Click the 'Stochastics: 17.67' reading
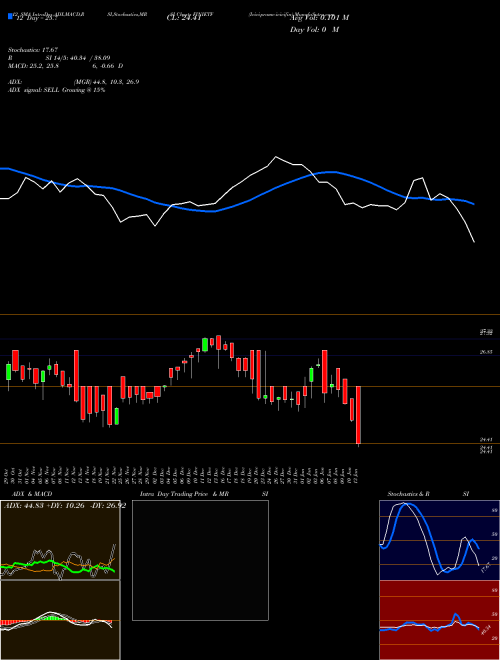The height and width of the screenshot is (660, 500). point(33,50)
